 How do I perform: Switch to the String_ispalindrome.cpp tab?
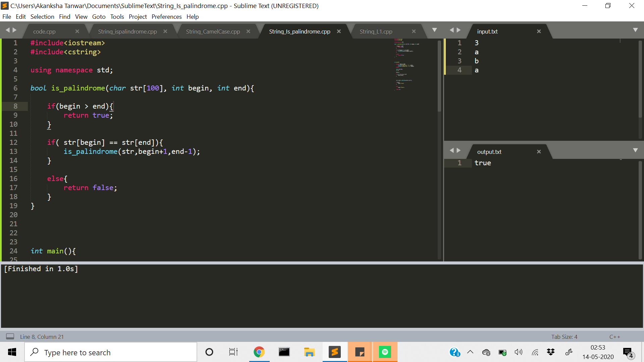tap(127, 31)
